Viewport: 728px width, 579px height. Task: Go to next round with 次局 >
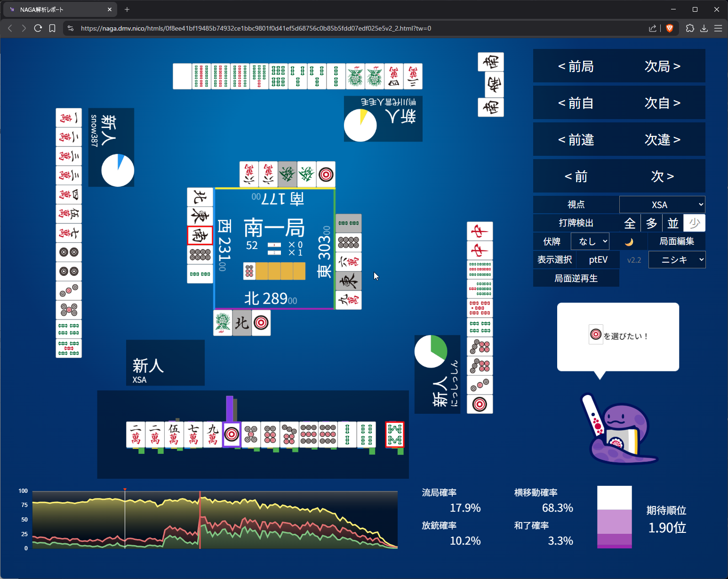coord(662,66)
